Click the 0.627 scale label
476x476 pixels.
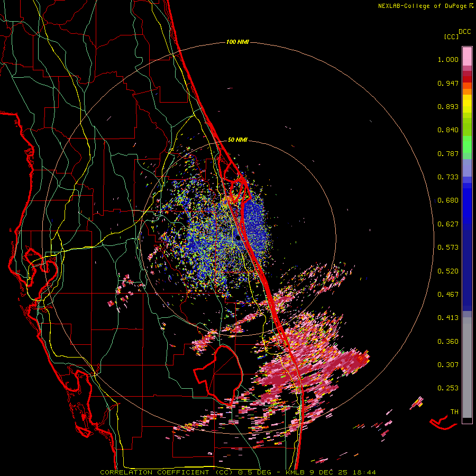[448, 224]
